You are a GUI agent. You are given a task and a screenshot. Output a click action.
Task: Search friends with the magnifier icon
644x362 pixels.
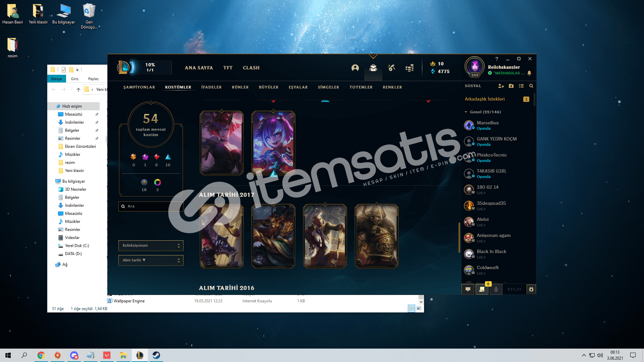pos(531,86)
